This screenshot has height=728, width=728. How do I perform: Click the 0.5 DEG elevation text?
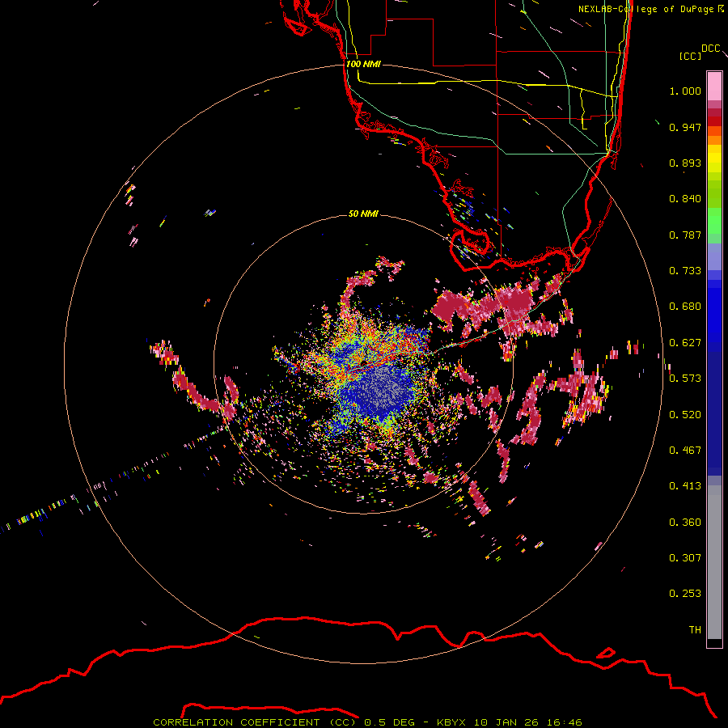click(388, 722)
